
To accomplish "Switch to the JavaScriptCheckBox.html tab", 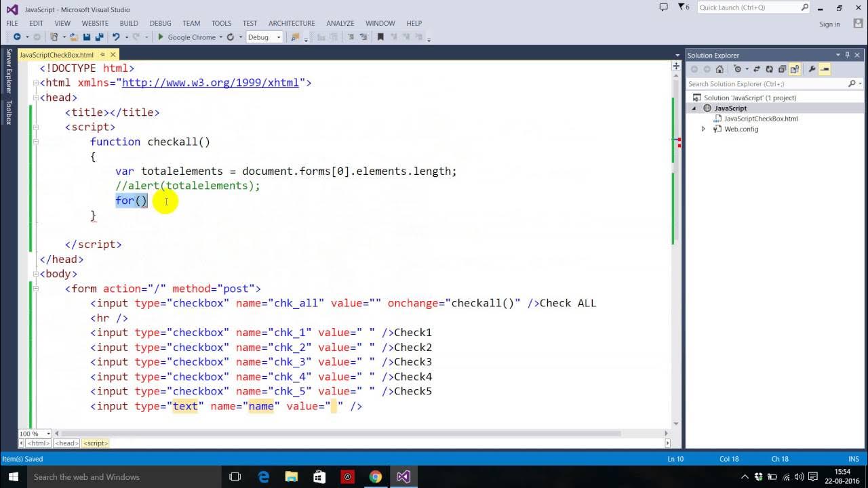I will 57,55.
